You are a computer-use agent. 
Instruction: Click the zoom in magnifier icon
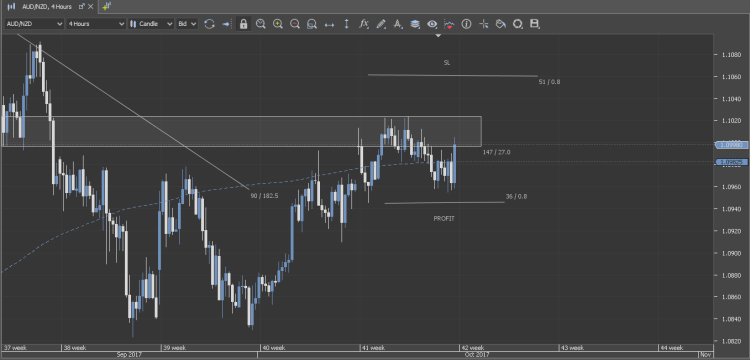click(x=277, y=24)
